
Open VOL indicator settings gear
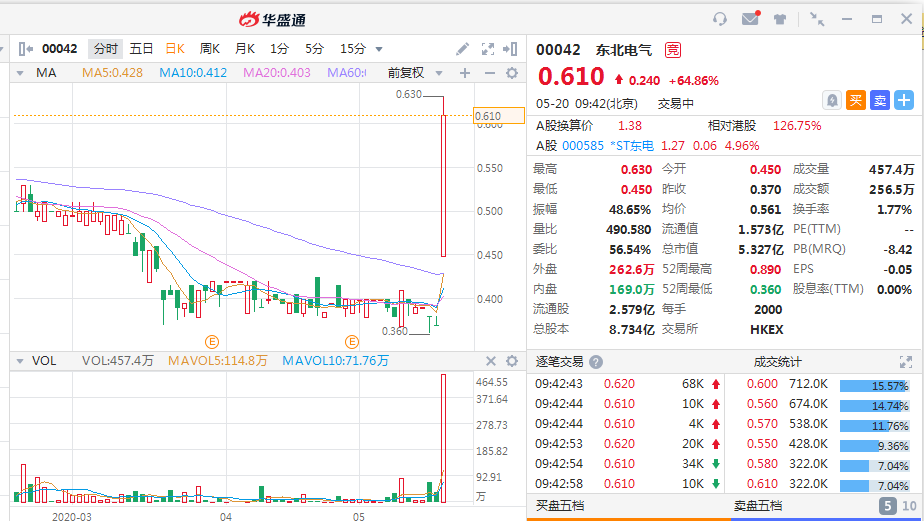[512, 361]
